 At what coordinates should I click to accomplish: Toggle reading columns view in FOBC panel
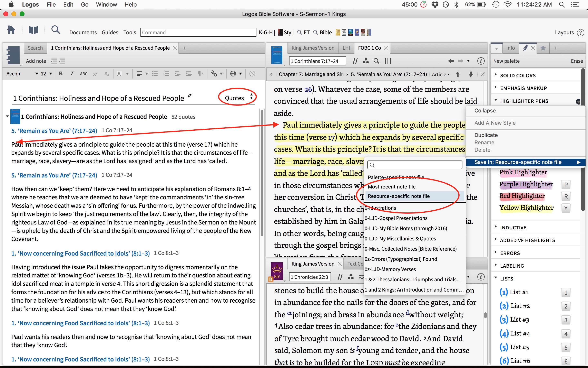(x=388, y=61)
